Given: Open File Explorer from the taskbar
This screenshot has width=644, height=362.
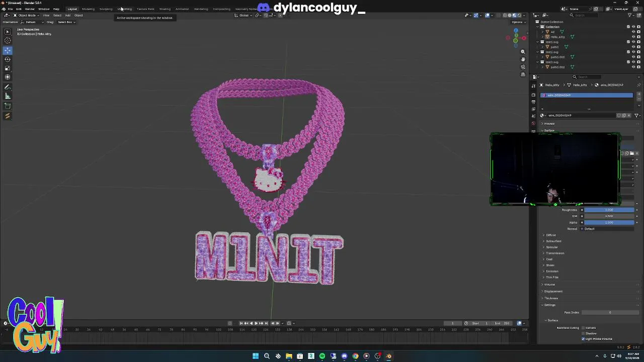Looking at the screenshot, I should click(x=289, y=356).
